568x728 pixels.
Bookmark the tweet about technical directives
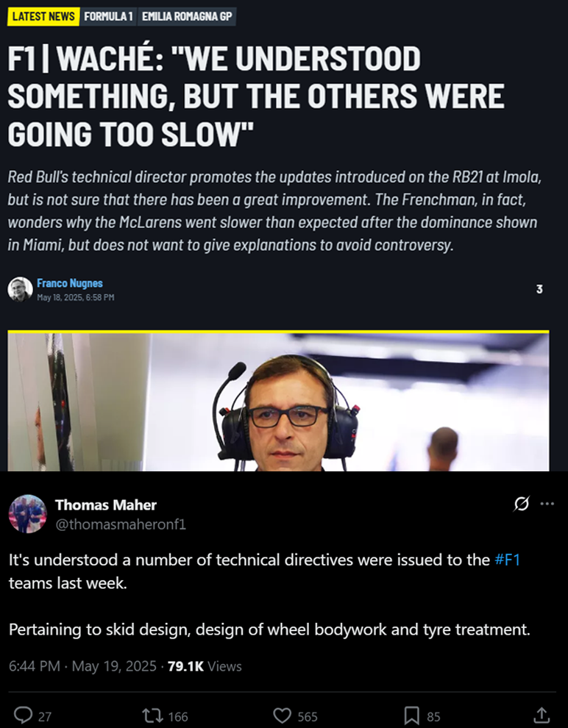tap(412, 715)
